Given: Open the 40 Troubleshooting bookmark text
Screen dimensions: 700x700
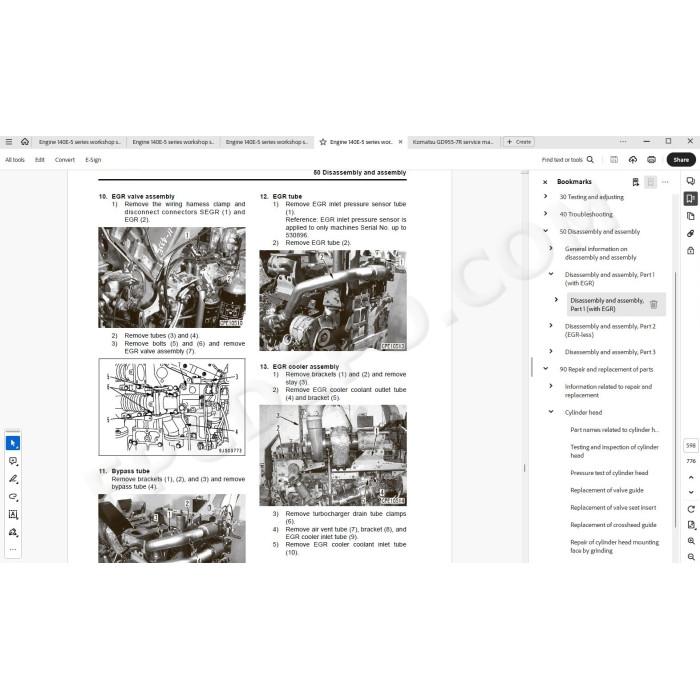Looking at the screenshot, I should click(x=586, y=214).
